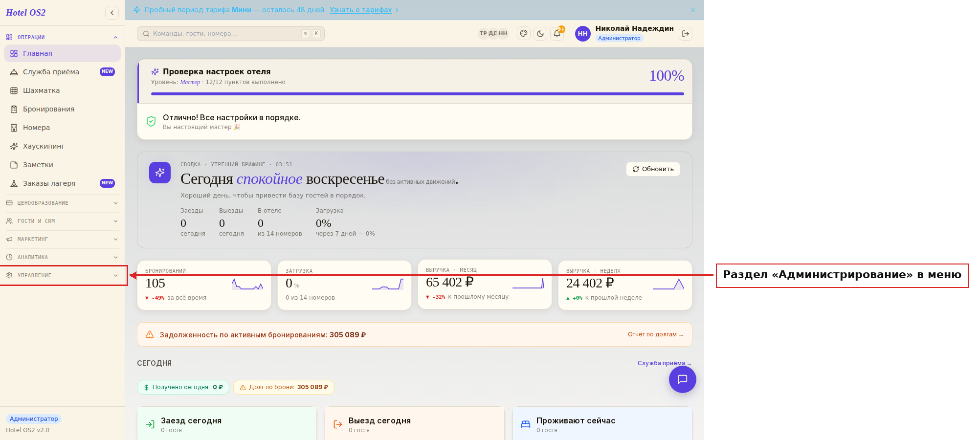The image size is (980, 440).
Task: Follow the Узнать о тарифах link
Action: click(360, 10)
